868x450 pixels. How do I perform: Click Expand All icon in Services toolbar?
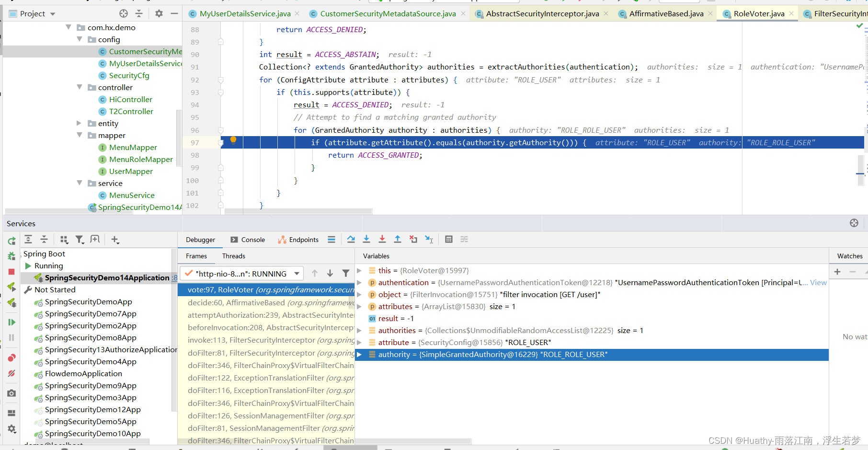coord(28,239)
